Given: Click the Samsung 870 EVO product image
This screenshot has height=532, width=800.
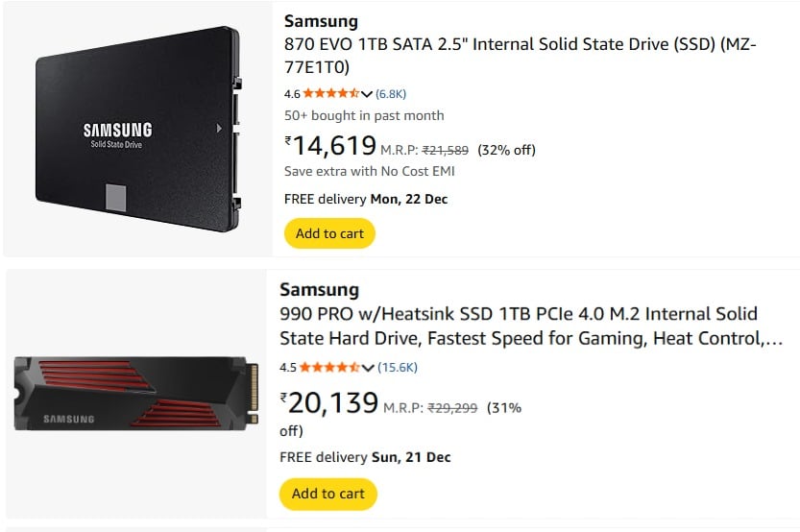Looking at the screenshot, I should point(137,128).
